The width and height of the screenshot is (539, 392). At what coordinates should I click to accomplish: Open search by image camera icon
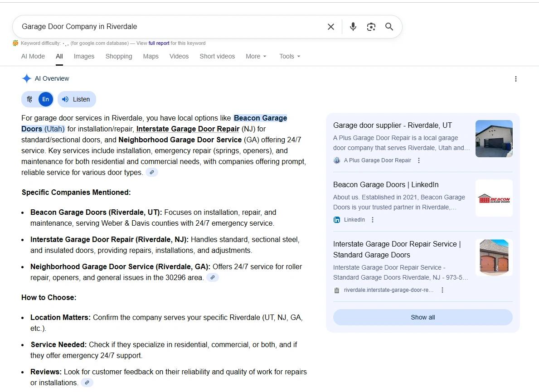tap(371, 27)
